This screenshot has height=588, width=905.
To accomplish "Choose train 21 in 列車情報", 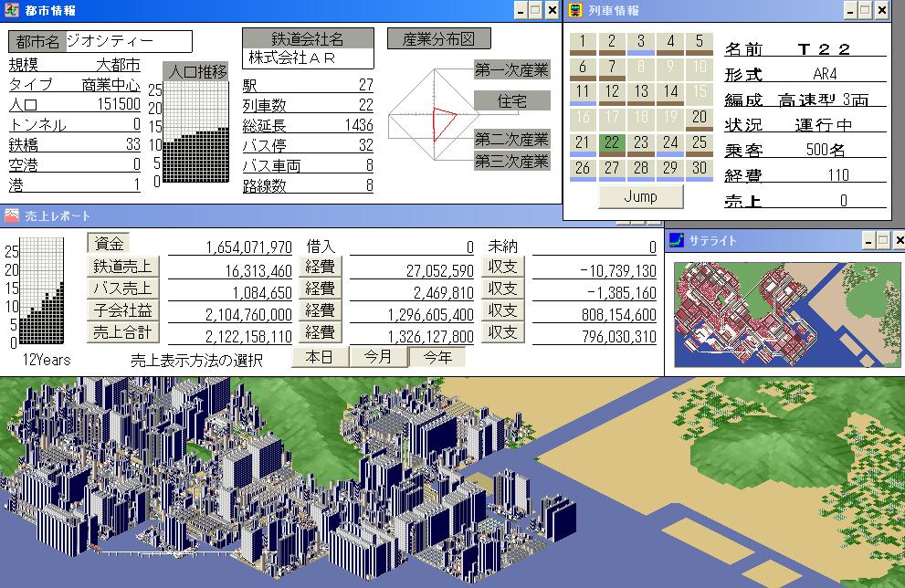I will point(583,144).
